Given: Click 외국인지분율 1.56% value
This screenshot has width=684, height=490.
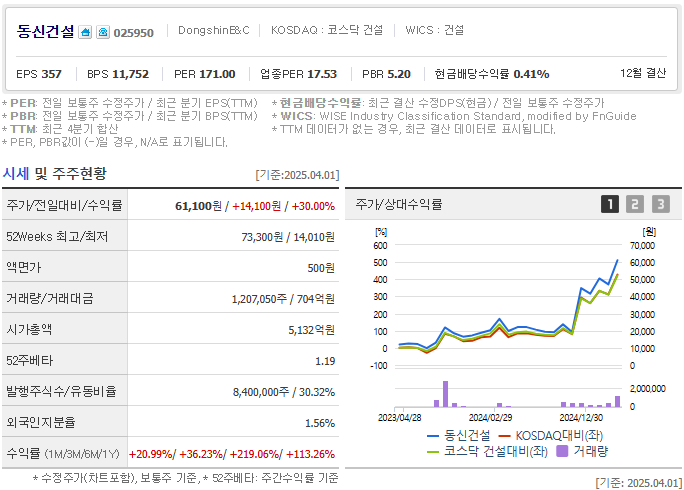Looking at the screenshot, I should [x=320, y=423].
